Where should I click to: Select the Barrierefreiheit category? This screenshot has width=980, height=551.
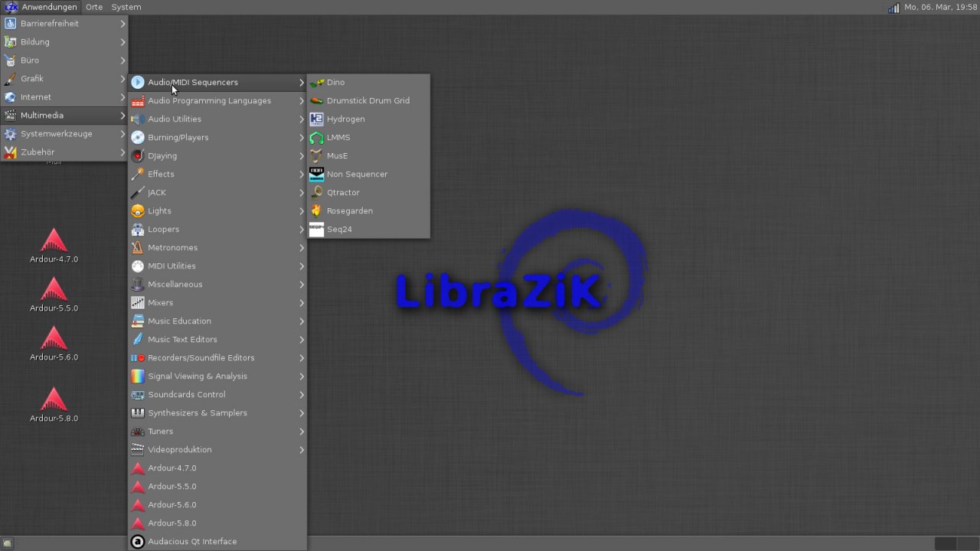[64, 24]
